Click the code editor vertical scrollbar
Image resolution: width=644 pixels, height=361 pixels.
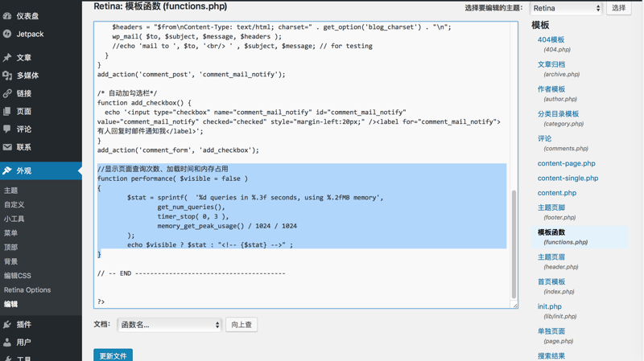(514, 244)
